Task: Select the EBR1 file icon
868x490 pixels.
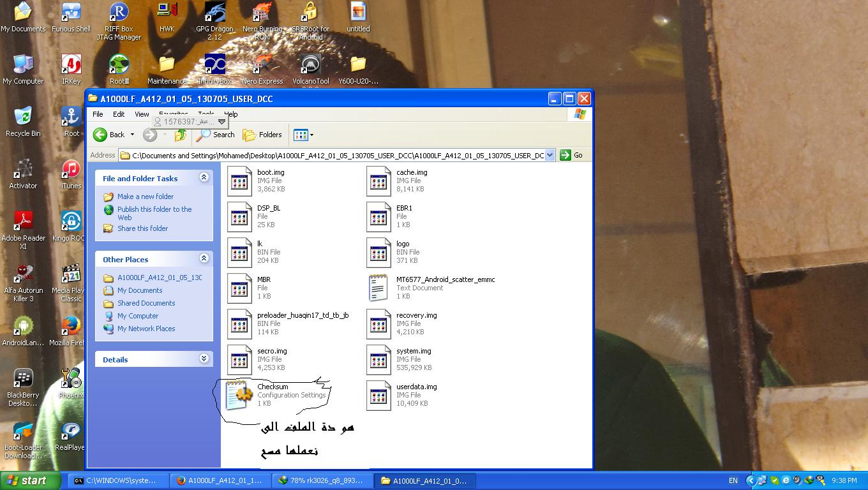Action: [x=379, y=217]
